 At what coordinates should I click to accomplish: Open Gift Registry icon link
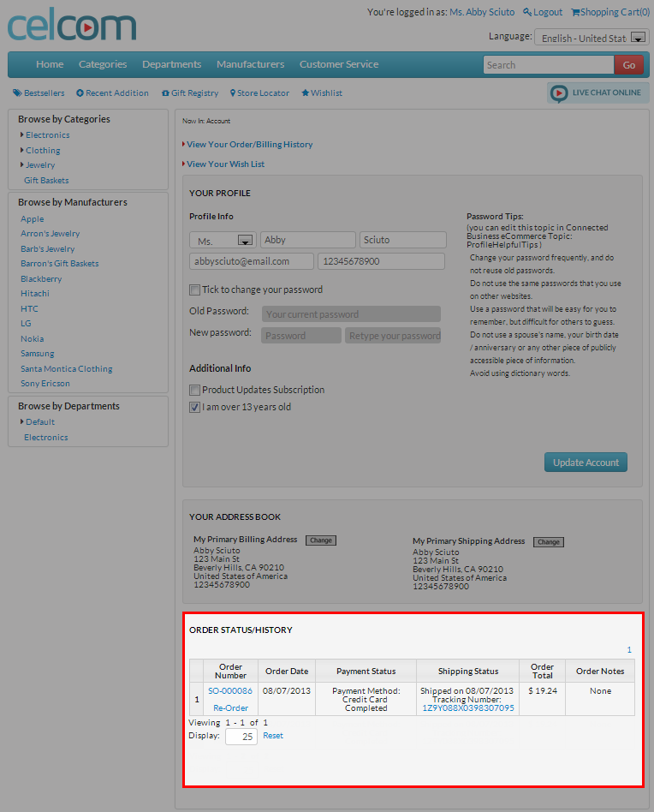[165, 93]
